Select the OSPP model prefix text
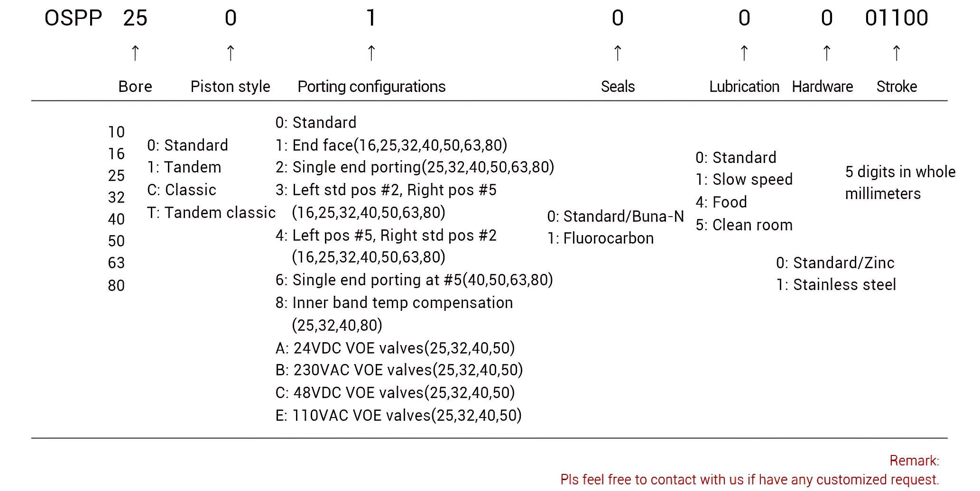This screenshot has height=491, width=980. 73,18
